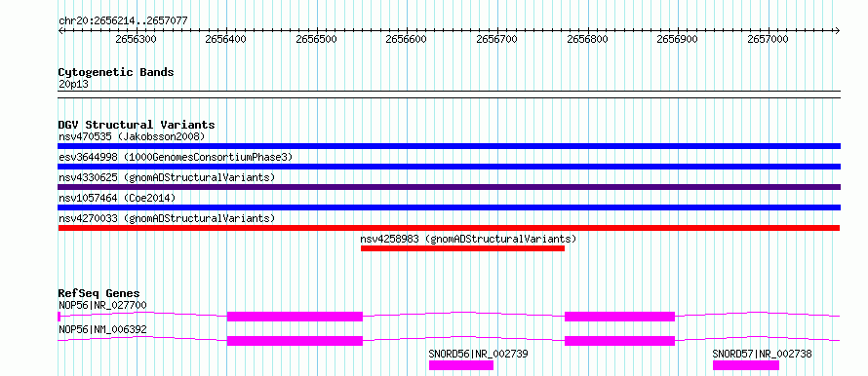Click the blue bar for nsv470535
The width and height of the screenshot is (868, 376).
click(449, 146)
